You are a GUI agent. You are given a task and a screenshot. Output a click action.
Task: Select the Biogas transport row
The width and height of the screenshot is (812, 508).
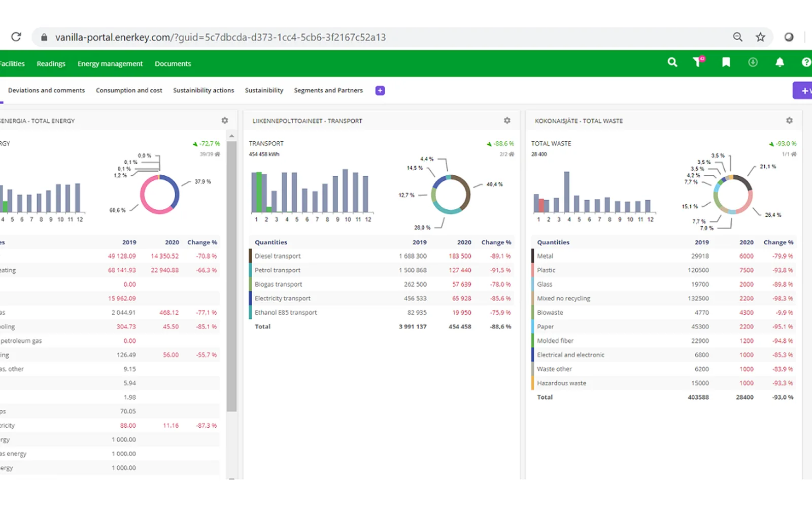click(381, 284)
